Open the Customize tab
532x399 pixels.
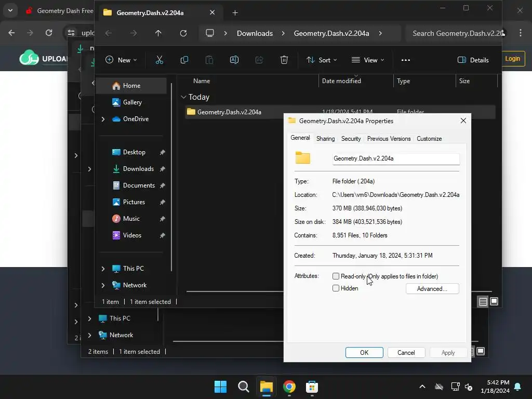click(429, 138)
